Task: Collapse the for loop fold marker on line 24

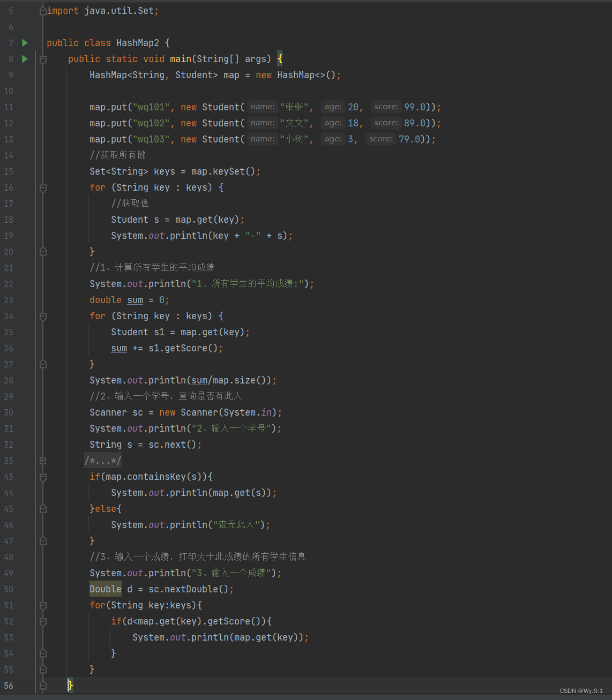Action: point(43,316)
